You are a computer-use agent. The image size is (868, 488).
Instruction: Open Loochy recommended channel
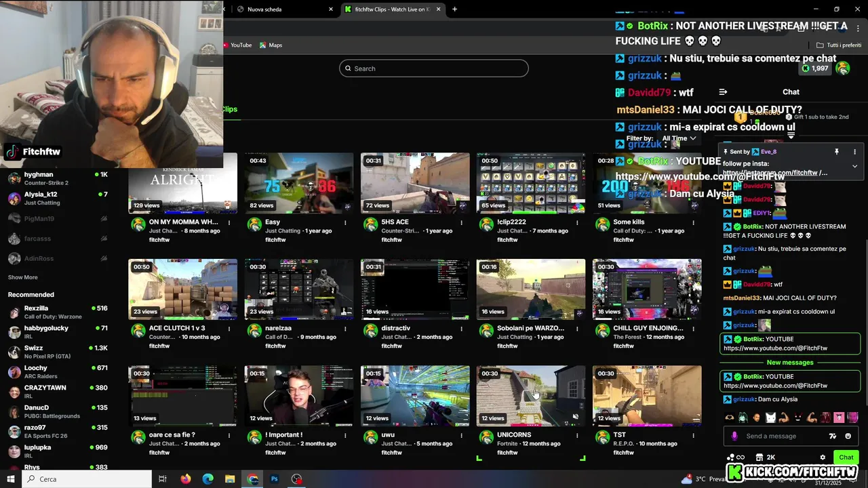(57, 371)
